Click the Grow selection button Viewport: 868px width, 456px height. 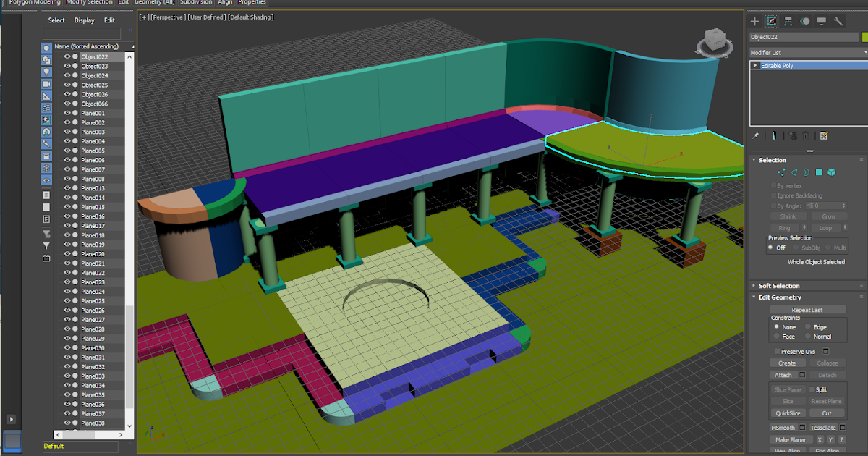coord(829,216)
